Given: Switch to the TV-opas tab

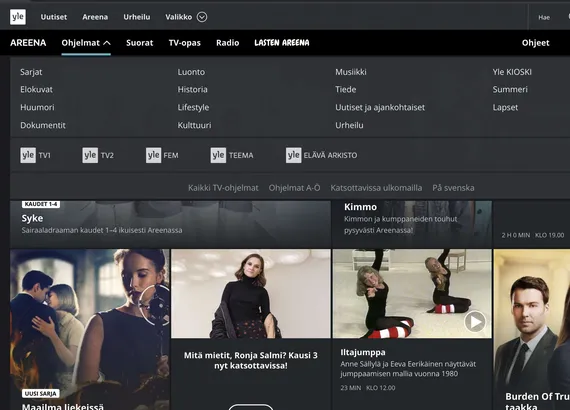Looking at the screenshot, I should (185, 43).
